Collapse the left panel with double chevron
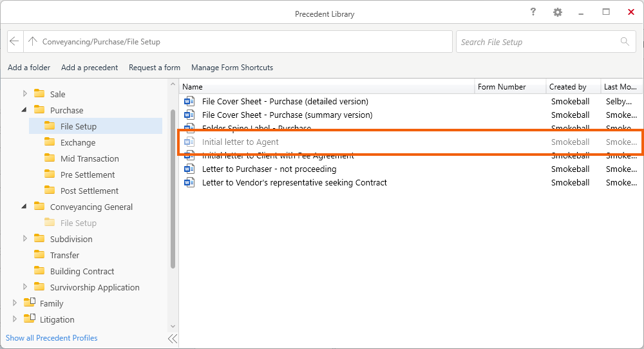This screenshot has height=349, width=644. tap(172, 338)
